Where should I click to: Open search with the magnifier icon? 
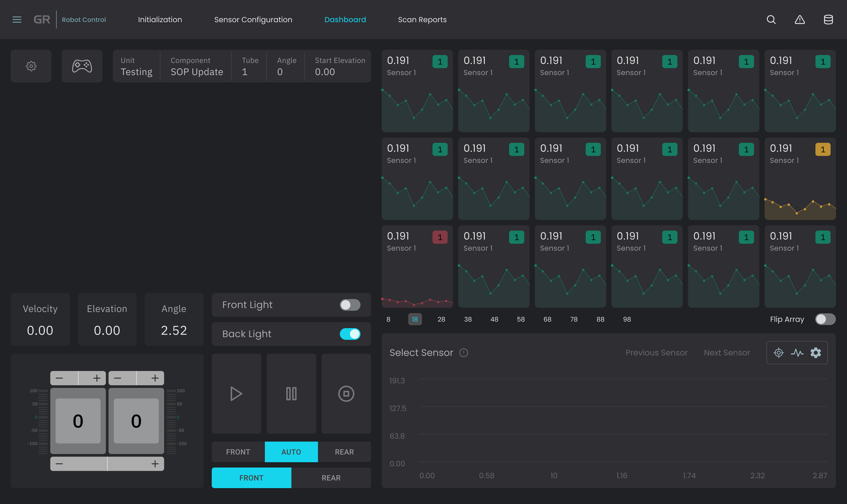771,20
